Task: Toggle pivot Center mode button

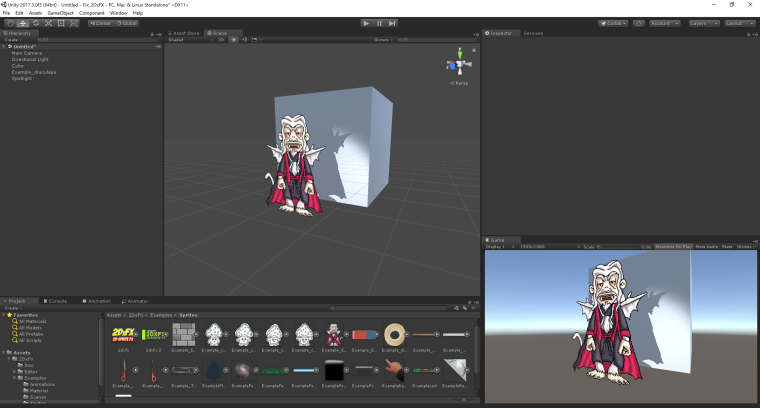Action: pyautogui.click(x=100, y=23)
